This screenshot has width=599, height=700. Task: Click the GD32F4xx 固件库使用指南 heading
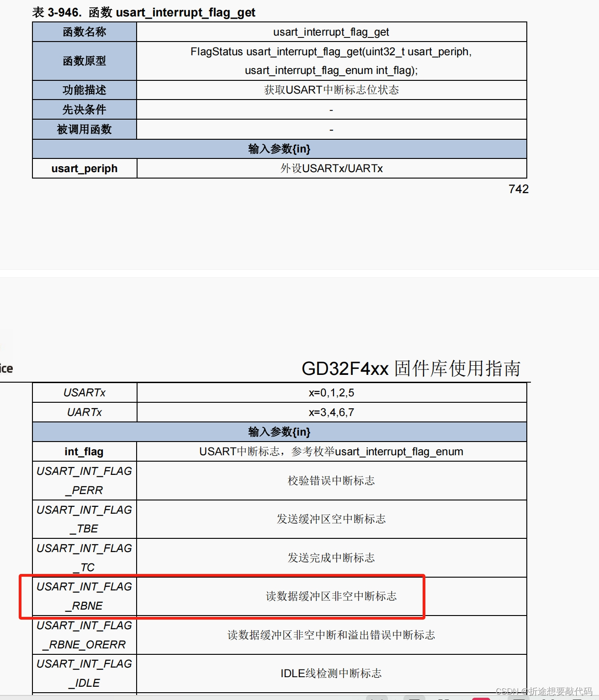coord(413,370)
